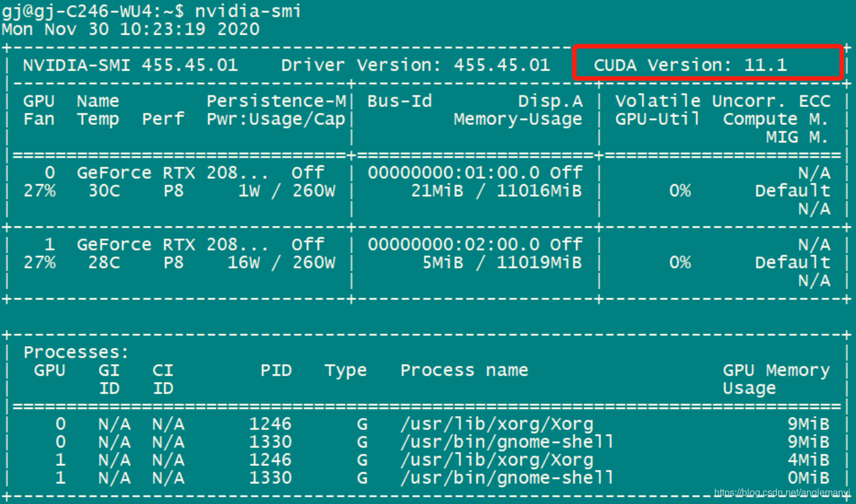Select '/usr/lib/xorg/Xorg' path using 4MiB
856x504 pixels.
496,459
